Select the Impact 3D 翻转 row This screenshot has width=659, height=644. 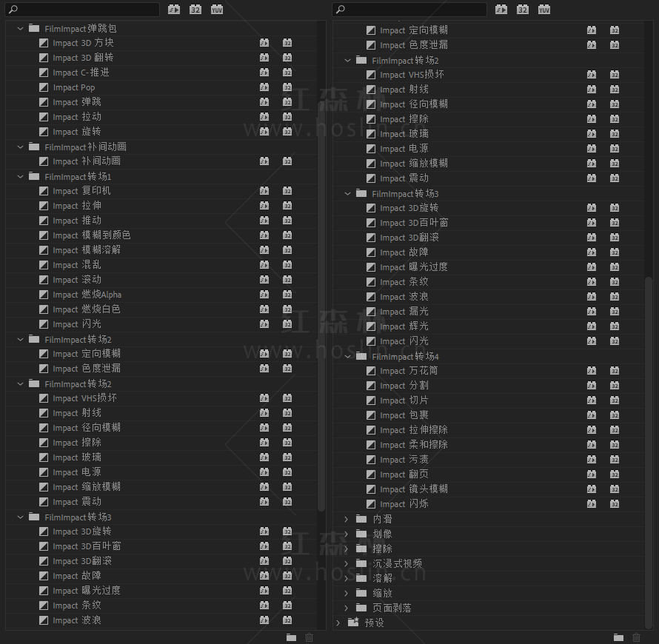(x=162, y=58)
